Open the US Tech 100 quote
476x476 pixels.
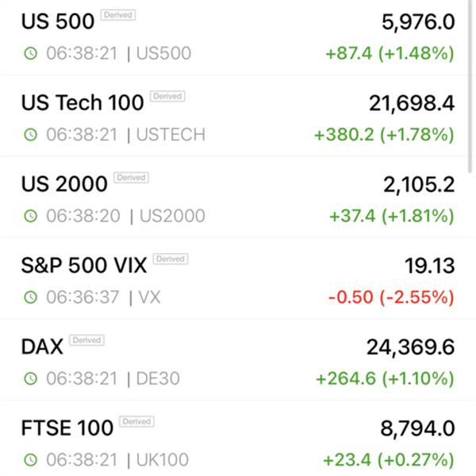click(234, 116)
